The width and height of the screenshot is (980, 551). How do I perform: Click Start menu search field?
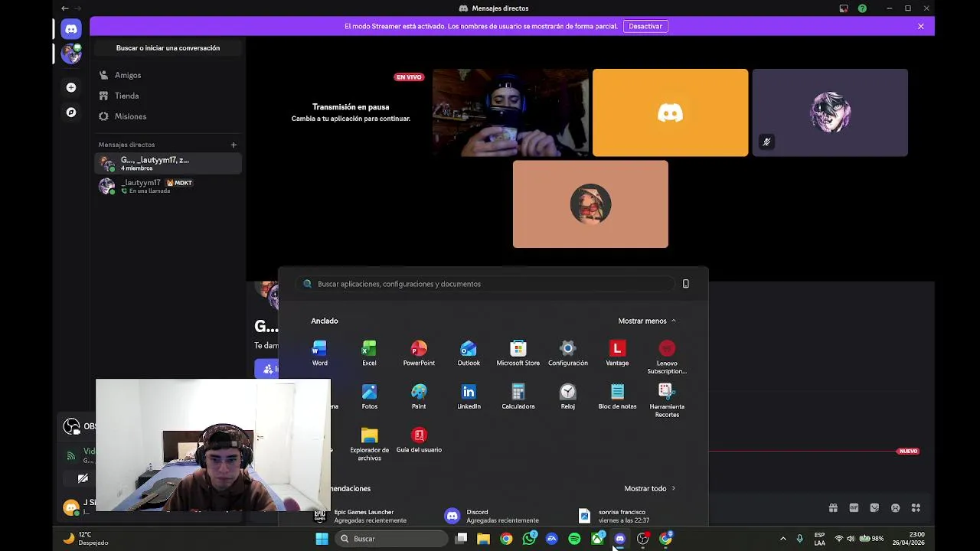[485, 284]
